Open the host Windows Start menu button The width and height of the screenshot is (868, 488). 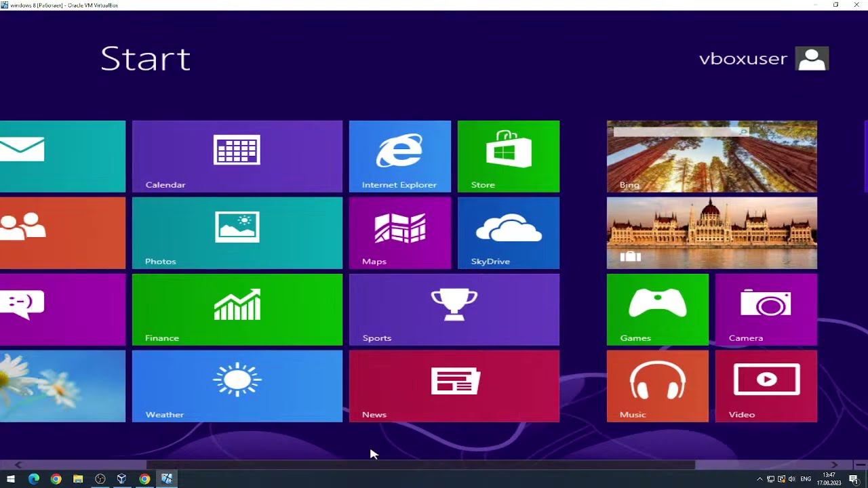pyautogui.click(x=11, y=479)
